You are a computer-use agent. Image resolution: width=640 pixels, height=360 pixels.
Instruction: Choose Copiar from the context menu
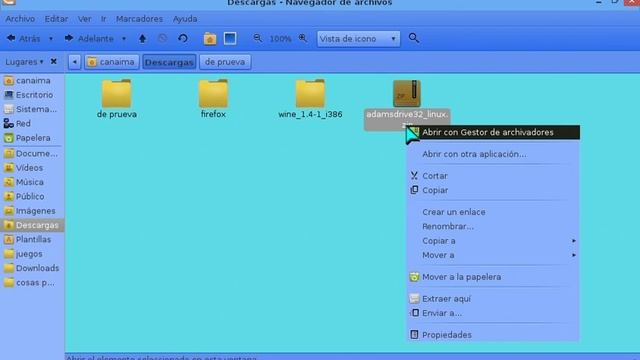click(493, 190)
